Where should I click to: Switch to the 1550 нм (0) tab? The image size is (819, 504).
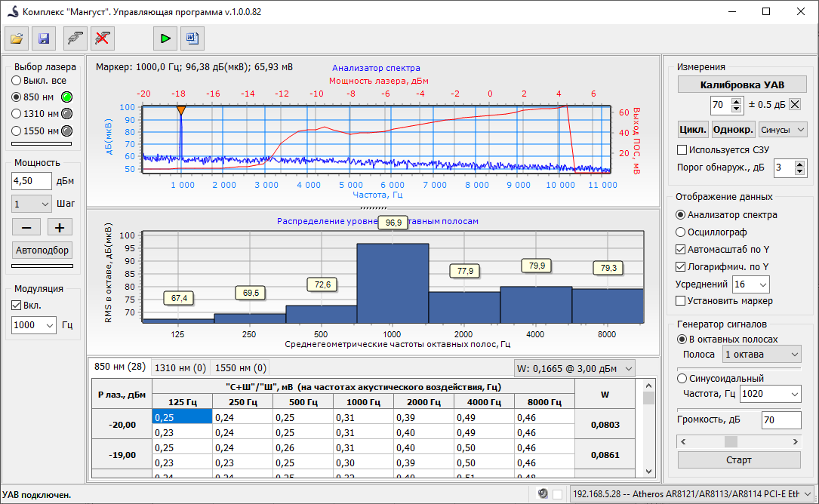(x=241, y=368)
